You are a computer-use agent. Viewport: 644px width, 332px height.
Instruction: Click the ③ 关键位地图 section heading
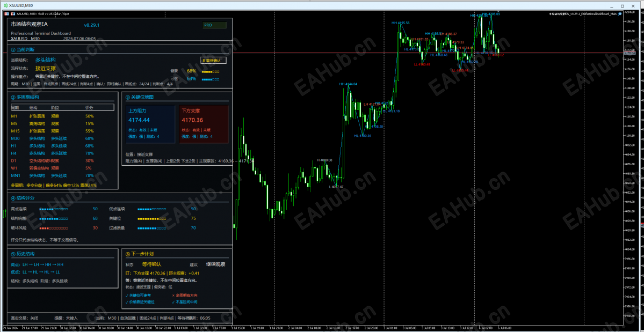[139, 97]
